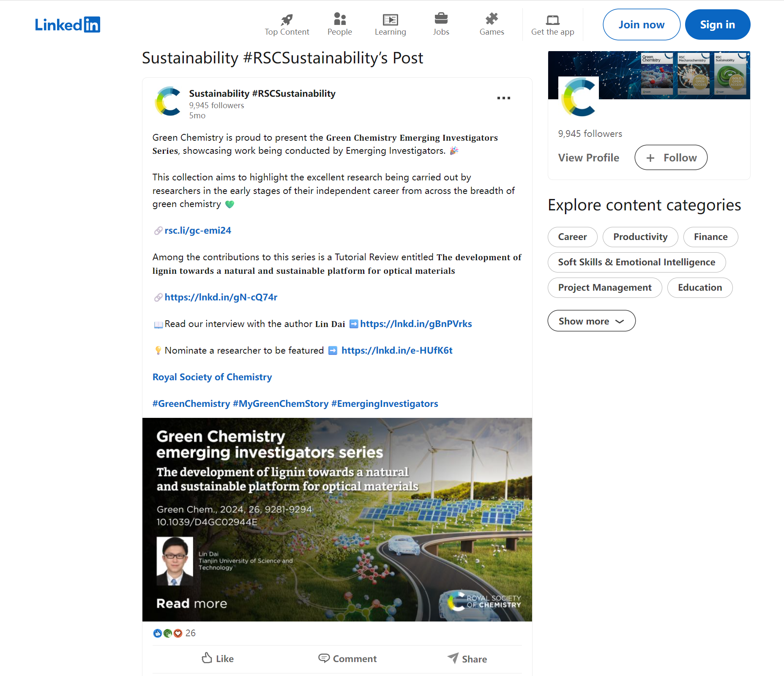
Task: Open the post options three-dot menu
Action: (x=504, y=98)
